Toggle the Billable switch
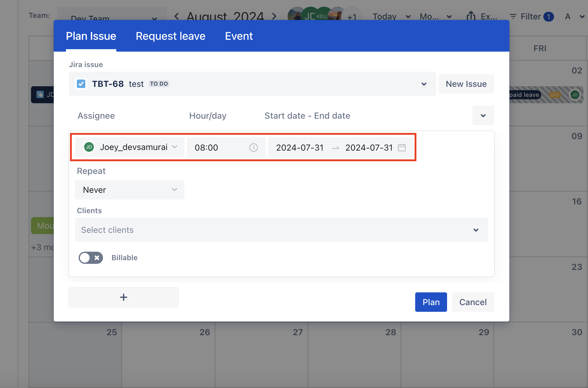 pyautogui.click(x=91, y=258)
